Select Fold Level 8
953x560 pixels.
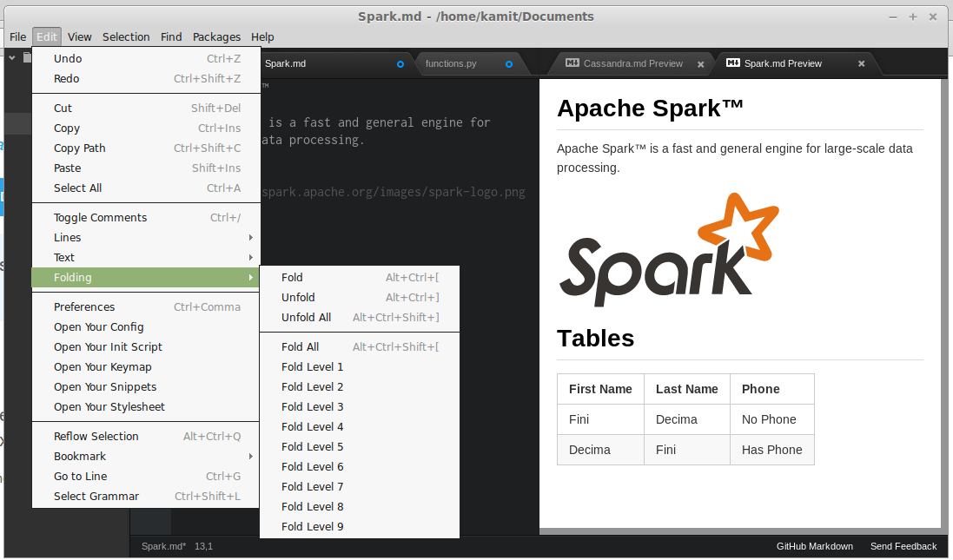pos(359,507)
